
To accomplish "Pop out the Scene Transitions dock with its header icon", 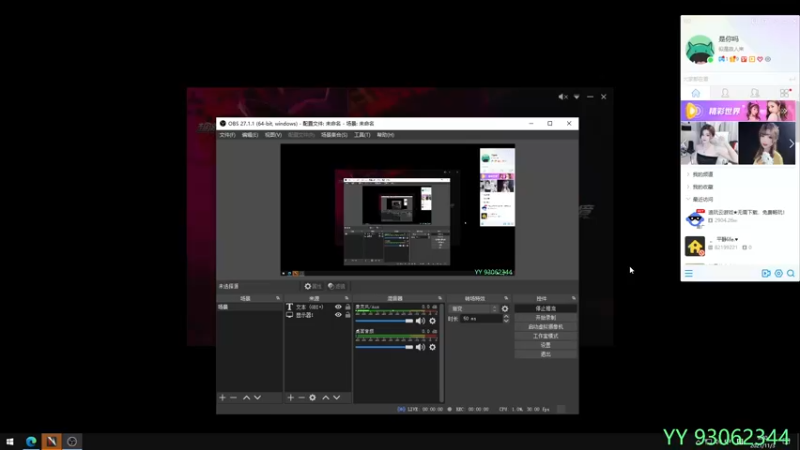I will [x=506, y=298].
